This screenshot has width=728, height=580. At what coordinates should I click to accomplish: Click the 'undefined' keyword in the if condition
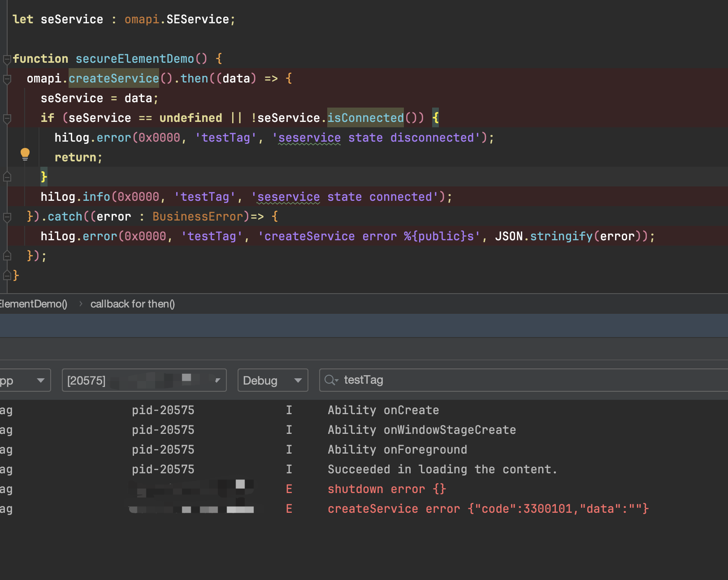[x=191, y=118]
